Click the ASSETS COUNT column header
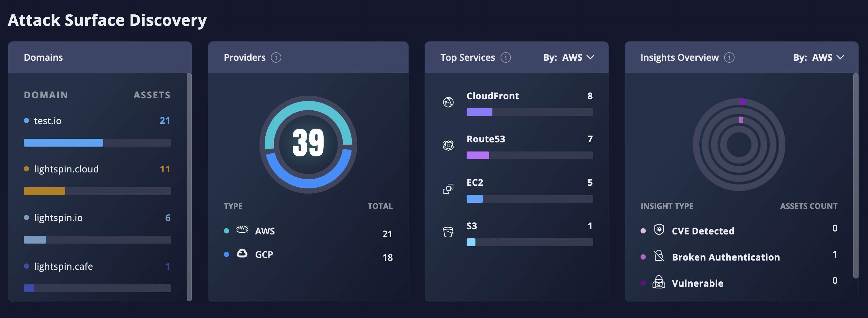The width and height of the screenshot is (868, 318). point(809,206)
